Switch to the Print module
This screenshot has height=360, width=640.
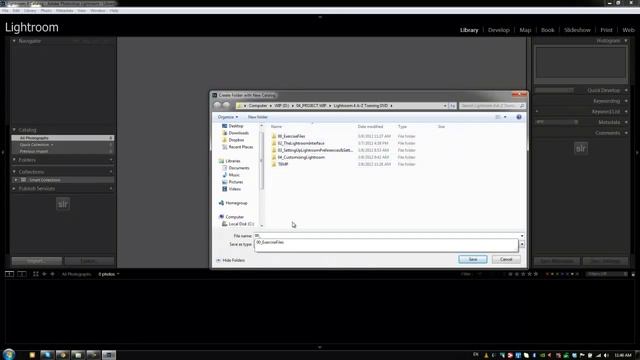click(x=606, y=30)
